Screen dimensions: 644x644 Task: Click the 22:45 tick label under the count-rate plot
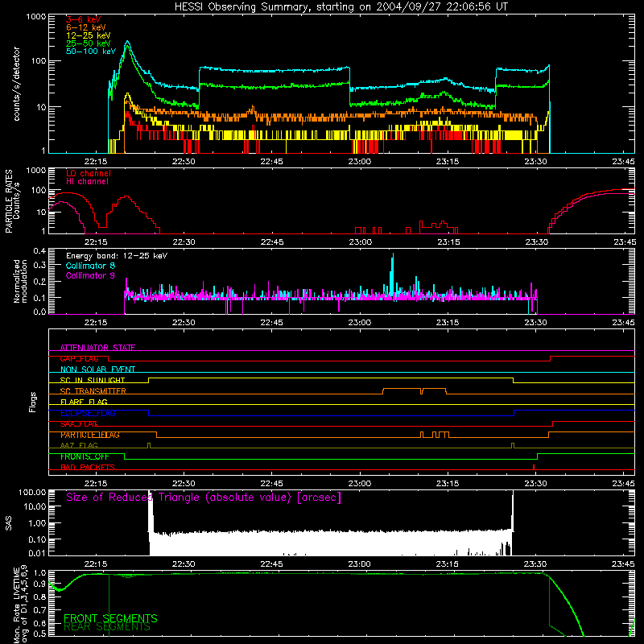271,162
